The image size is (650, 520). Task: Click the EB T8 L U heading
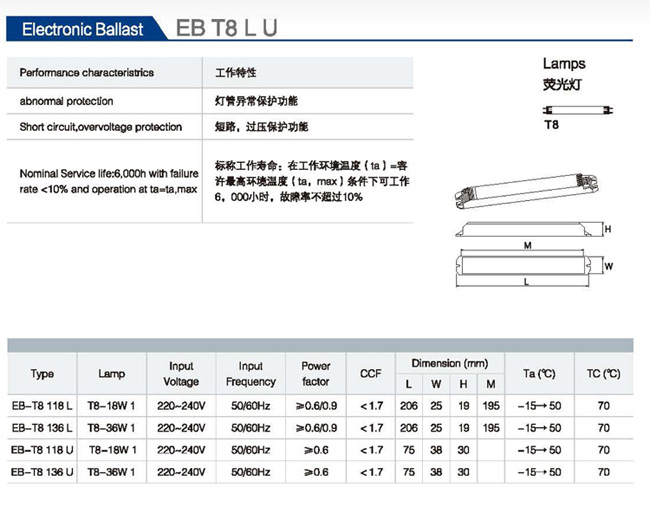click(x=226, y=29)
